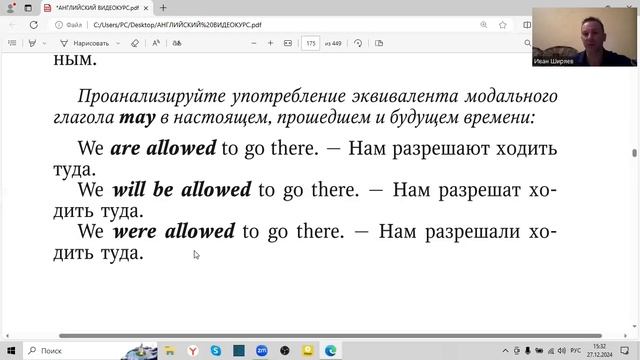Click the horizontal scrollbar thumb
Screen dimensions: 640x360
pos(330,336)
